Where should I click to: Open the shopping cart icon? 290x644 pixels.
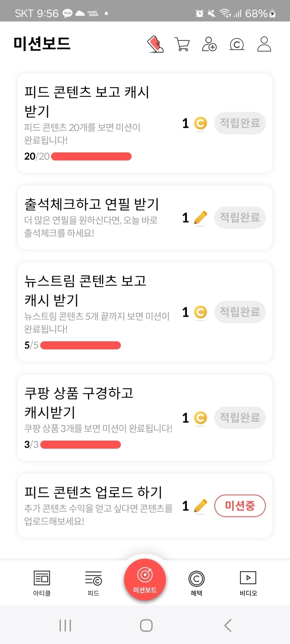[182, 44]
